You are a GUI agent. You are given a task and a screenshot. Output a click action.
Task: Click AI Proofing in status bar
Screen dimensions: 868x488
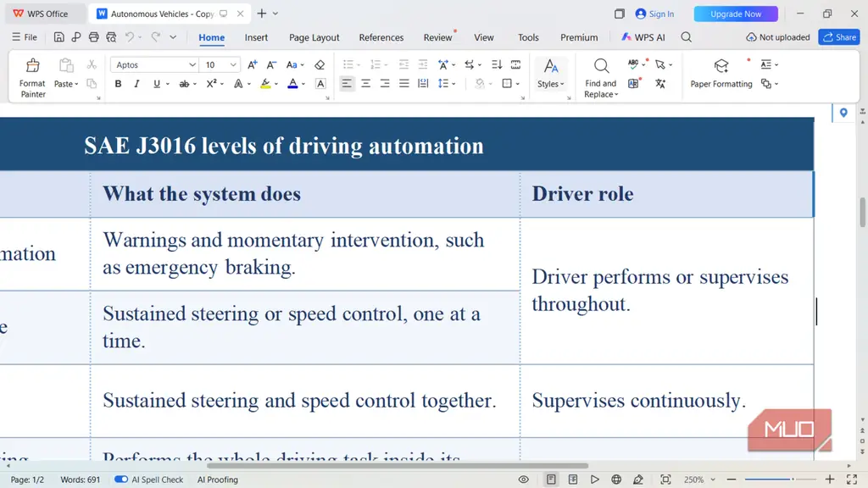tap(218, 480)
